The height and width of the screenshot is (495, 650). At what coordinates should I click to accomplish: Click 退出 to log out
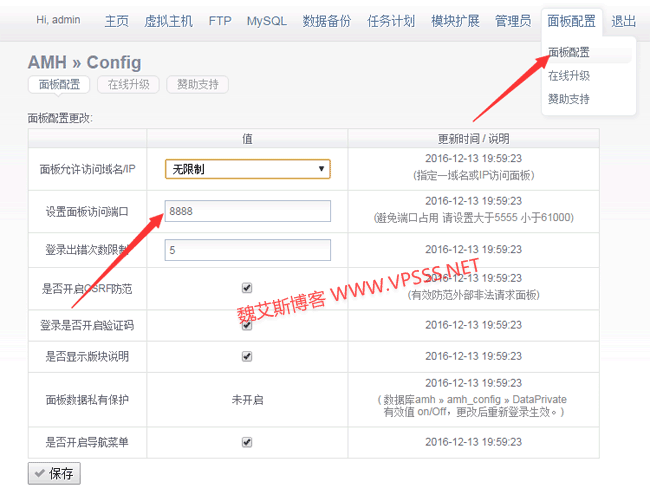point(623,21)
